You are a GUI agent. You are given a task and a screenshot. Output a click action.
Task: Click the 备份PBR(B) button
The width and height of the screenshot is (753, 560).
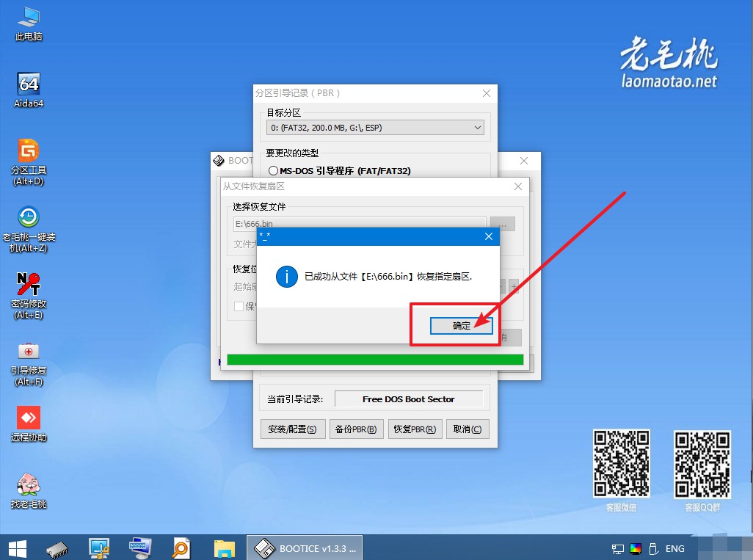356,429
